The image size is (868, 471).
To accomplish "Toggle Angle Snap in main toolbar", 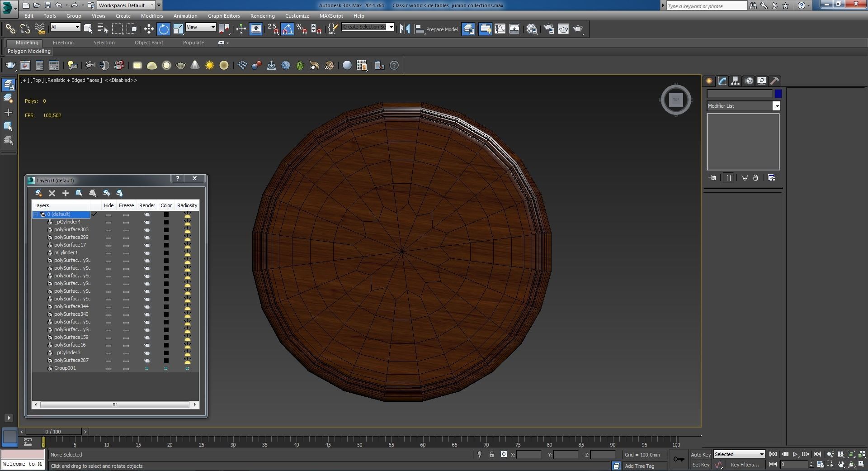I will [288, 29].
